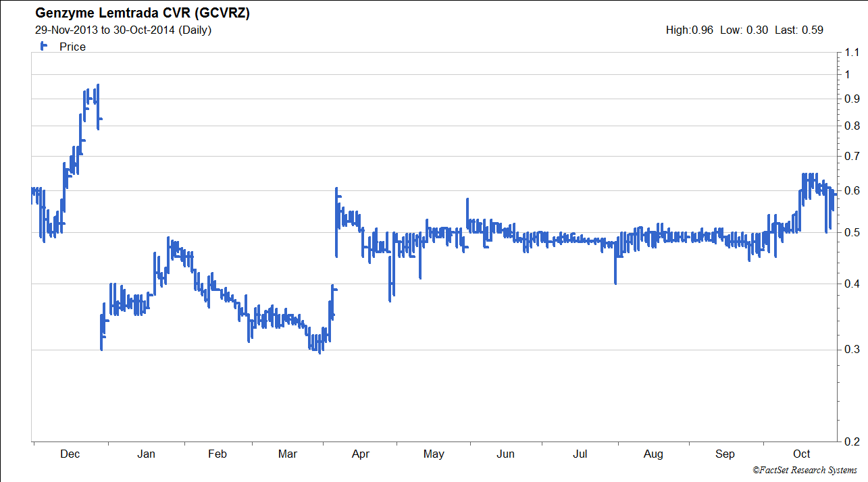Click the Low: 0.30 value
The height and width of the screenshot is (482, 868).
744,30
